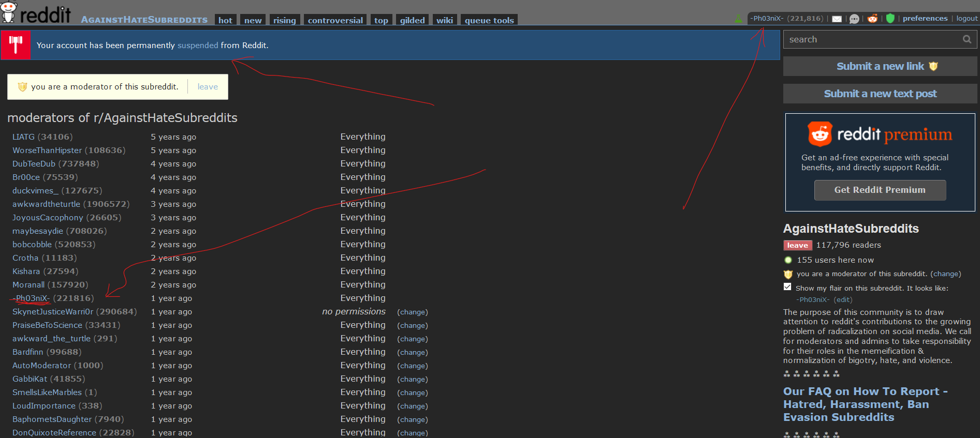
Task: Open moderator LIATG profile
Action: coord(23,137)
